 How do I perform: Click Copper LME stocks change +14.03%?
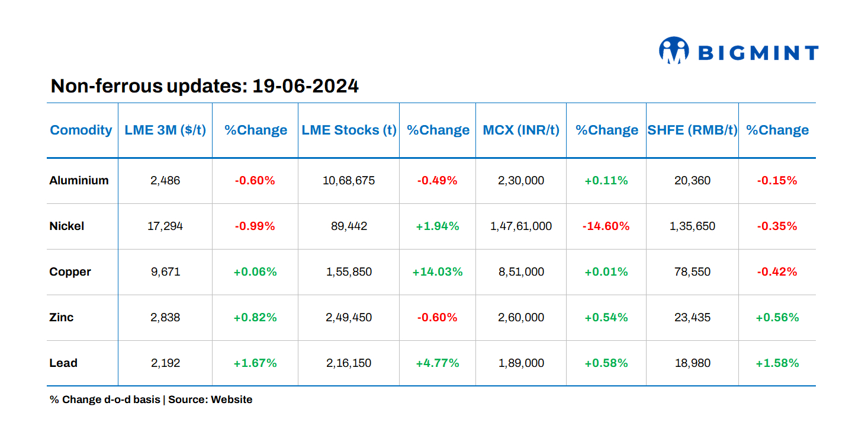pos(438,272)
